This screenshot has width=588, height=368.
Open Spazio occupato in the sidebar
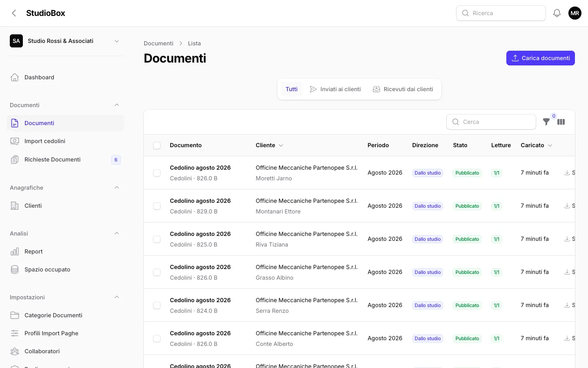point(65,269)
